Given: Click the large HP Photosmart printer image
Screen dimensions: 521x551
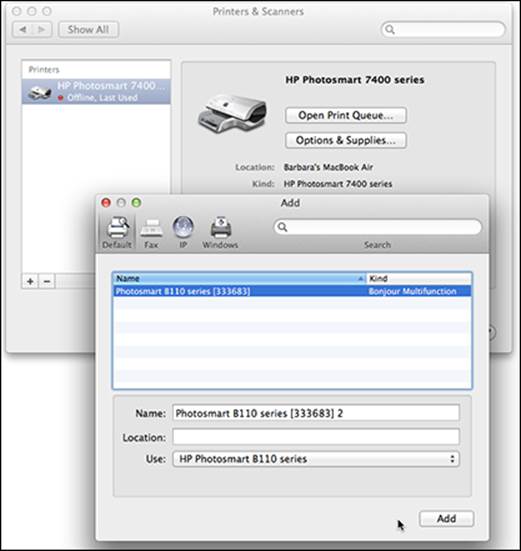Looking at the screenshot, I should pyautogui.click(x=233, y=114).
